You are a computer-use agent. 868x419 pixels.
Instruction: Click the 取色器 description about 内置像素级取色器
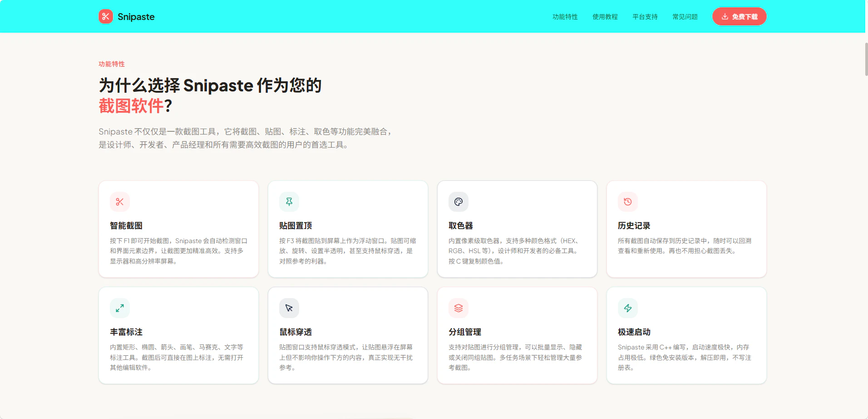pos(514,251)
